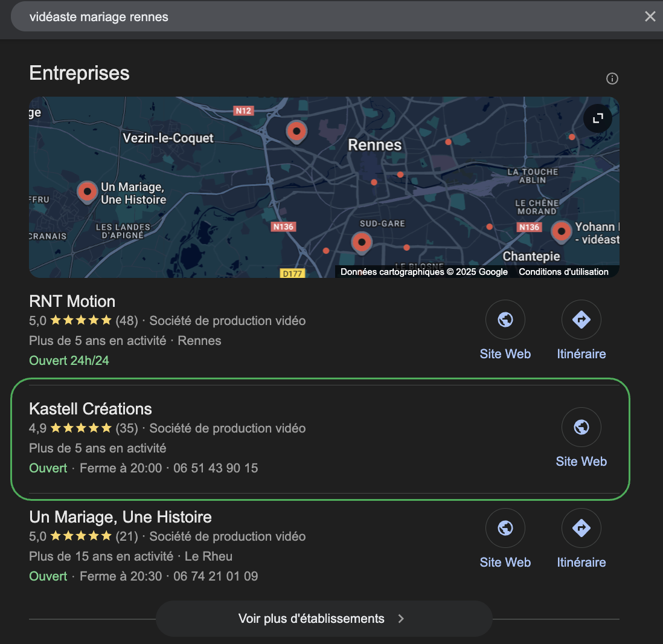Click Site Web label for Un Mariage, Une Histoire
Screen dimensions: 663x644
(x=505, y=562)
